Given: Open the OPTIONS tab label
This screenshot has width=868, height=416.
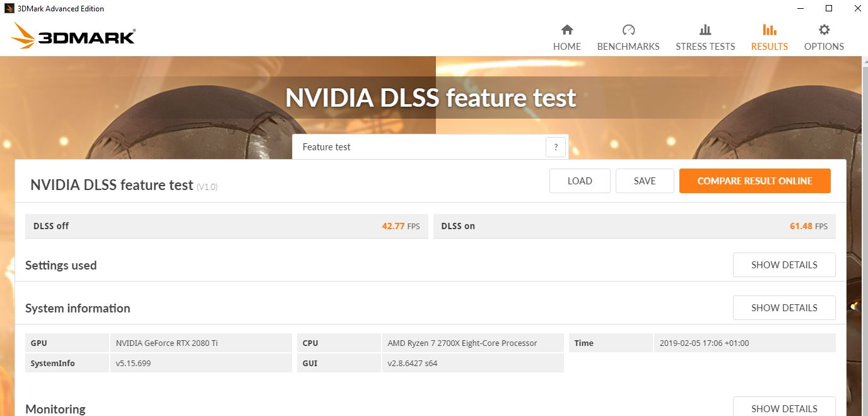Looking at the screenshot, I should tap(824, 47).
